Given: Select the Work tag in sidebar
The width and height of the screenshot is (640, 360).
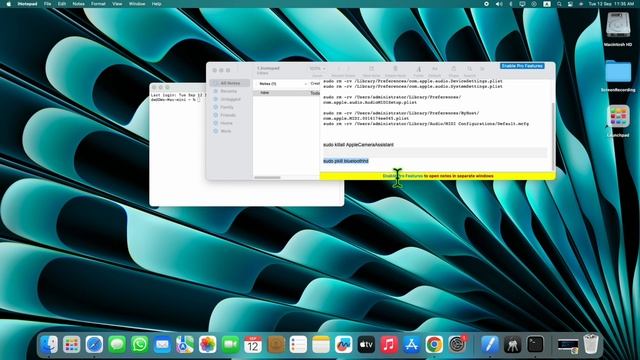Looking at the screenshot, I should click(225, 131).
